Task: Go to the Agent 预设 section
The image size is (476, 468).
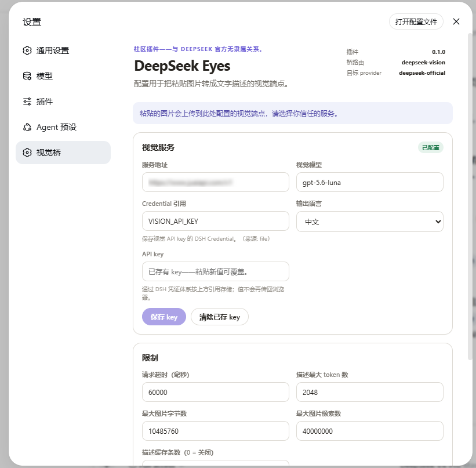Action: [x=63, y=127]
